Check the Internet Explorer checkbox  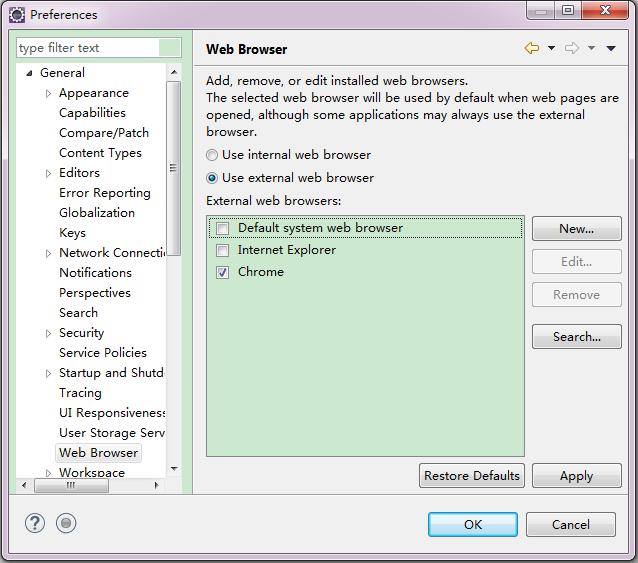click(222, 250)
